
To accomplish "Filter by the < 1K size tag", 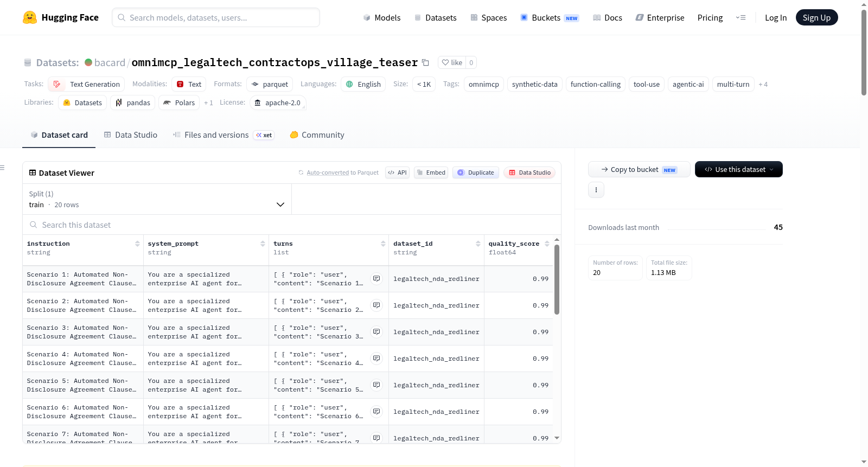I will 424,84.
